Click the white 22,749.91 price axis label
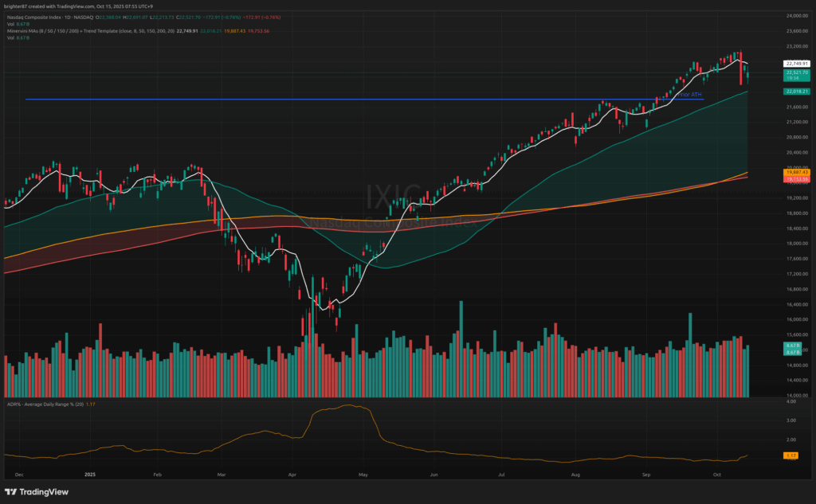816x504 pixels. tap(797, 63)
